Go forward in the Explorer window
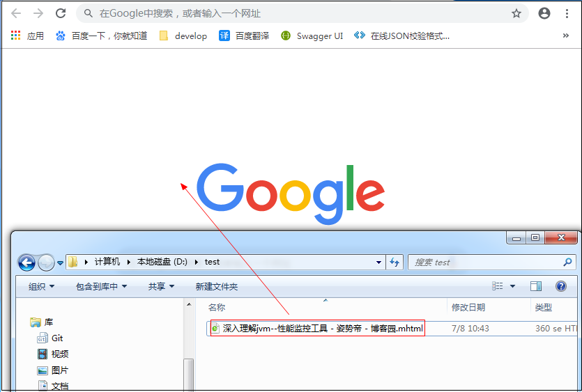Screen dimensions: 582x392 point(46,262)
